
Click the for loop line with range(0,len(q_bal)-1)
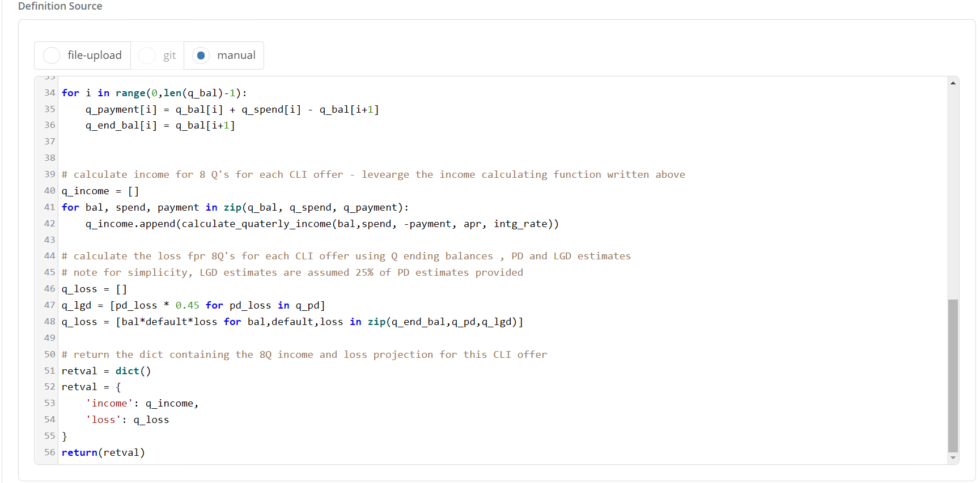[x=154, y=93]
